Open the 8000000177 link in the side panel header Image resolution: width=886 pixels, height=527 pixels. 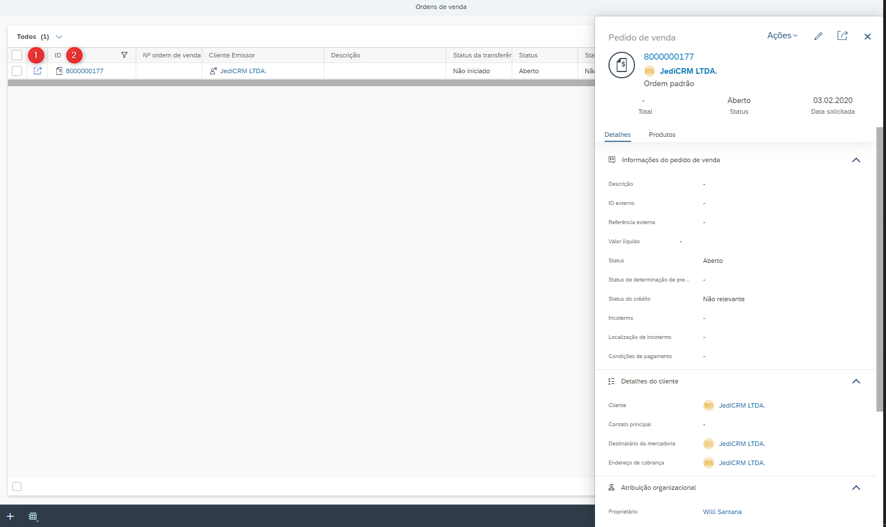click(668, 56)
